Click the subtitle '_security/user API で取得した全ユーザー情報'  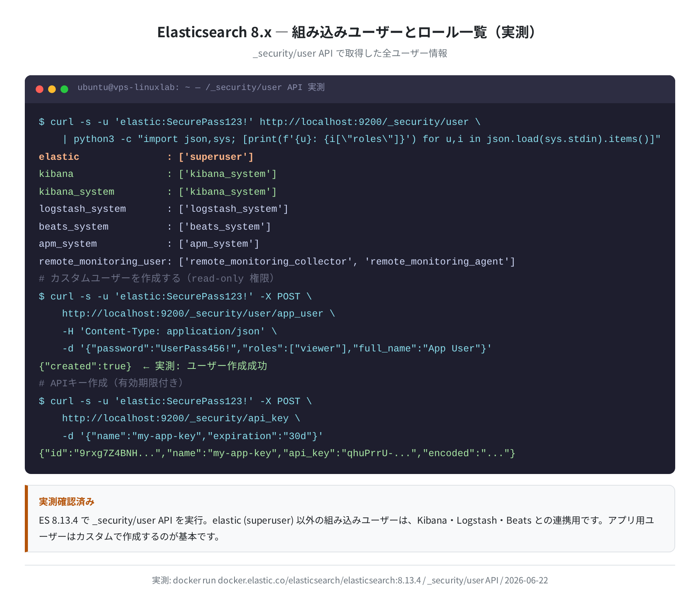pyautogui.click(x=350, y=53)
